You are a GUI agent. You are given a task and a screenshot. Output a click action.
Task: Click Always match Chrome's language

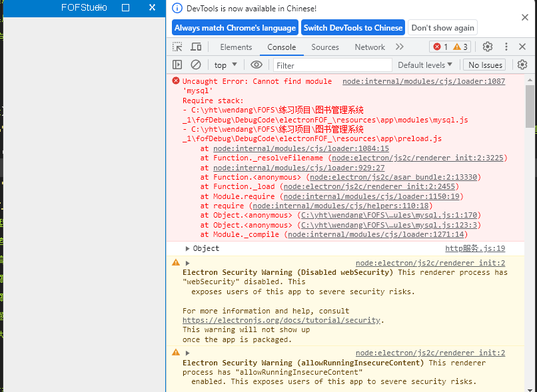(235, 28)
